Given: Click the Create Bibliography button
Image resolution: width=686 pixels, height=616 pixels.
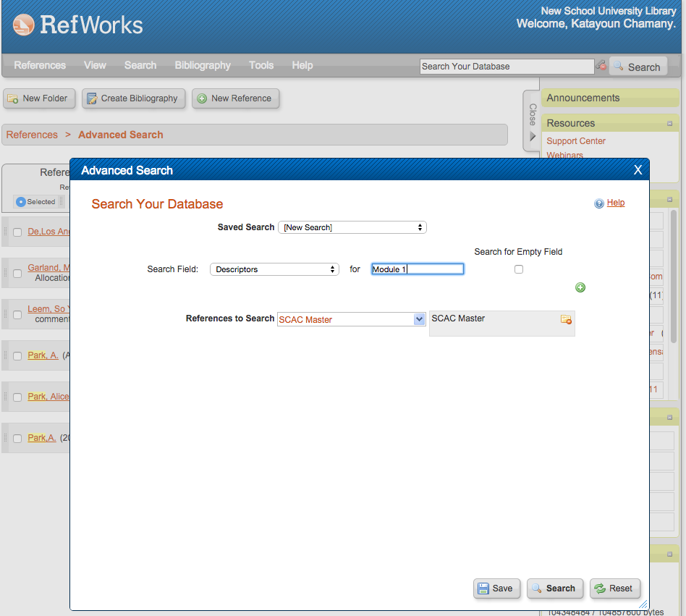Looking at the screenshot, I should (133, 98).
